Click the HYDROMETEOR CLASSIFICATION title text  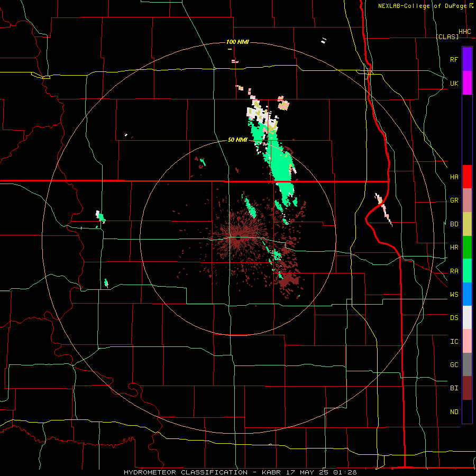tap(186, 472)
